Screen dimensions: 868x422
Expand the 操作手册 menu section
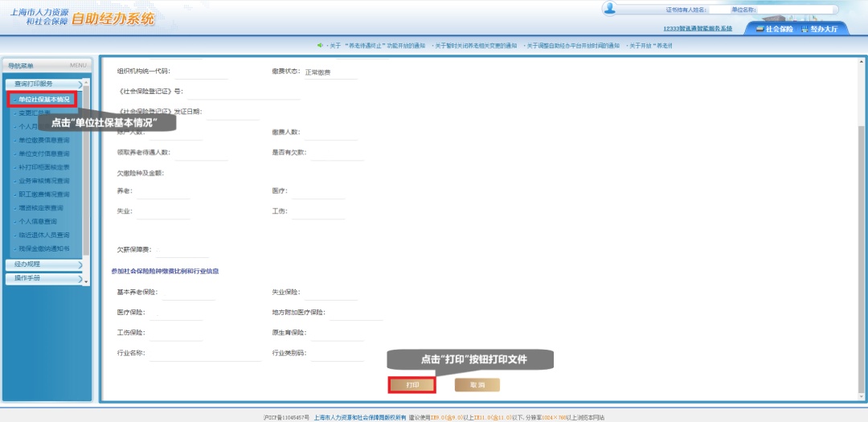(44, 278)
